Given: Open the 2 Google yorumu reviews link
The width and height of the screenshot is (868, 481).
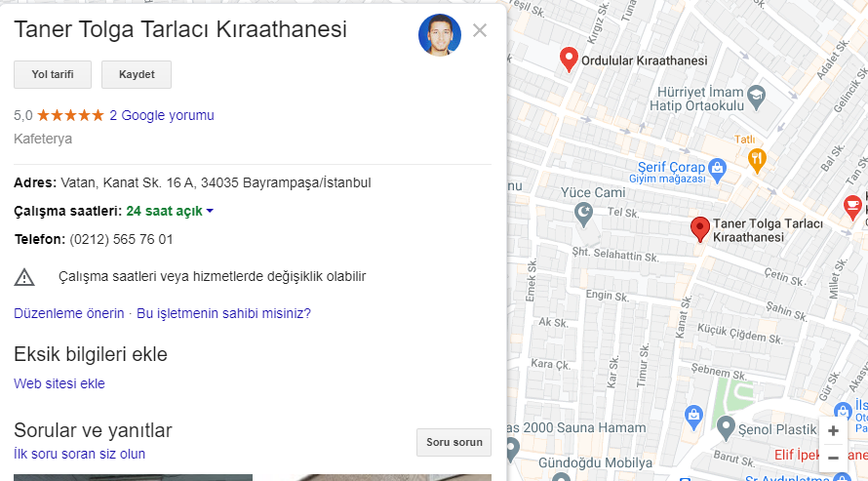Looking at the screenshot, I should tap(162, 115).
